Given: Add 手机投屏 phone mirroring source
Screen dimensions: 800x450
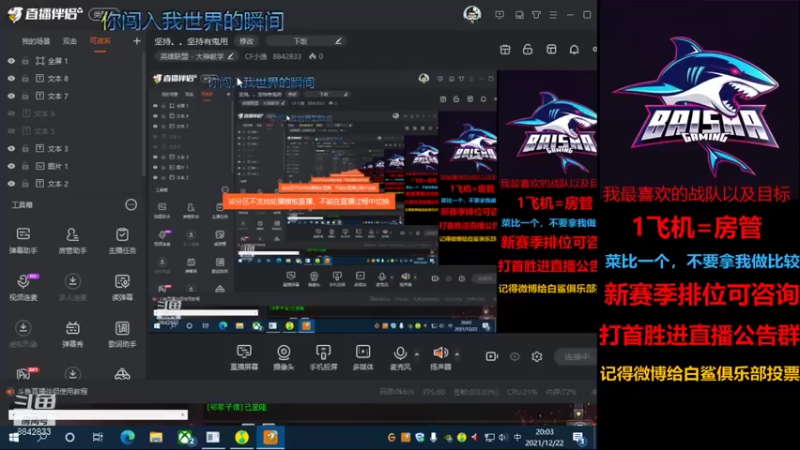Looking at the screenshot, I should click(323, 357).
